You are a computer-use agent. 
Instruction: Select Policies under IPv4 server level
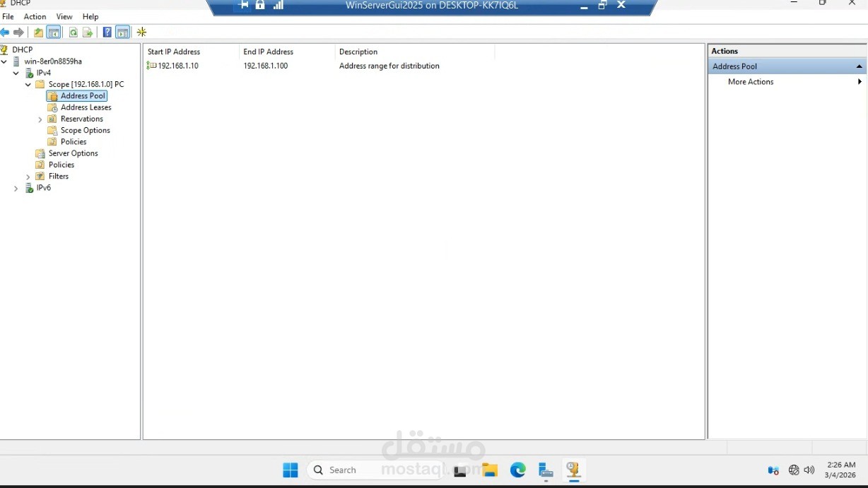coord(61,165)
